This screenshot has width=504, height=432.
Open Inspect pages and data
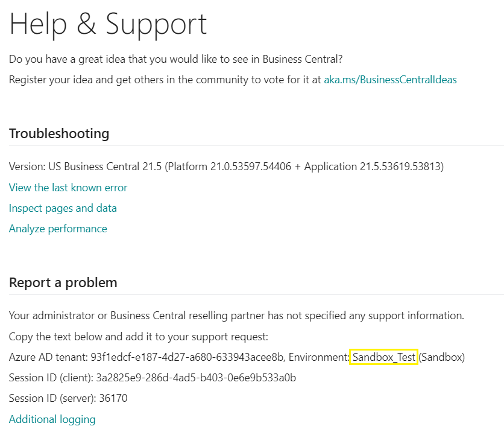(63, 208)
